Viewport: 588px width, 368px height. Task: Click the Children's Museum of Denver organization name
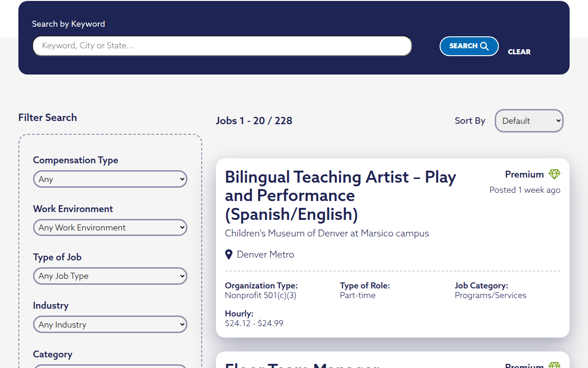(x=327, y=233)
